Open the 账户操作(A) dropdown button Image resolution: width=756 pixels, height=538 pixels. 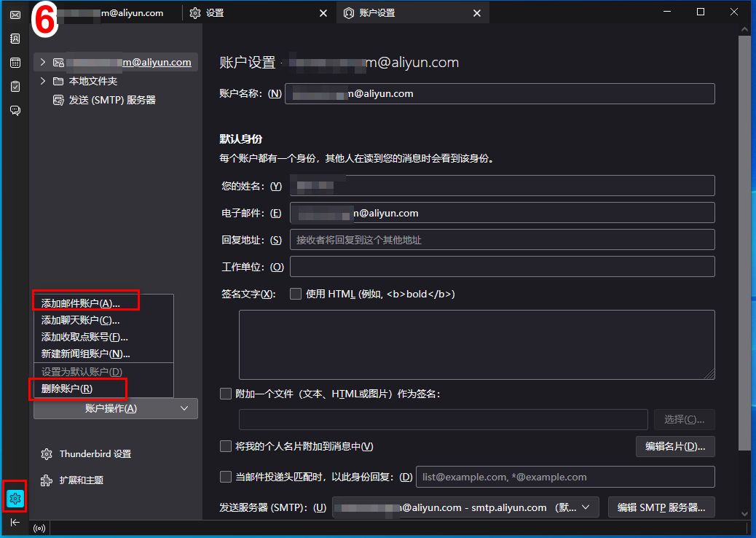116,408
